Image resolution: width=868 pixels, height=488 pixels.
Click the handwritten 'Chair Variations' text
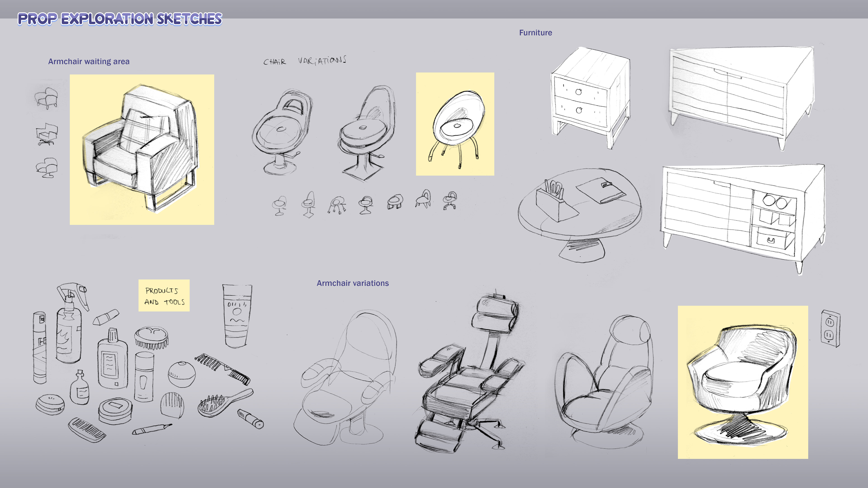click(305, 61)
